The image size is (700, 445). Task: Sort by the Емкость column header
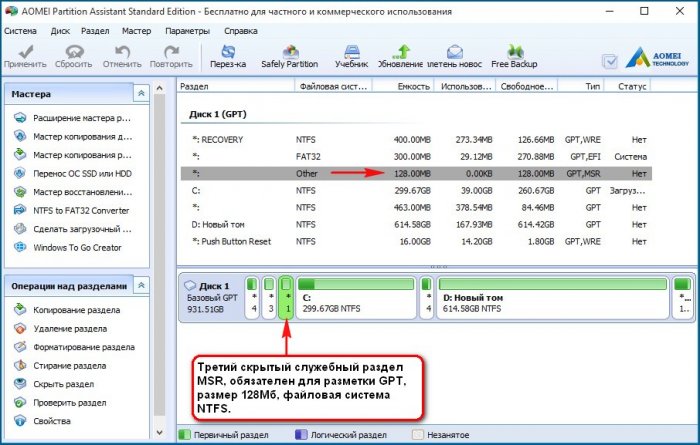(x=403, y=86)
